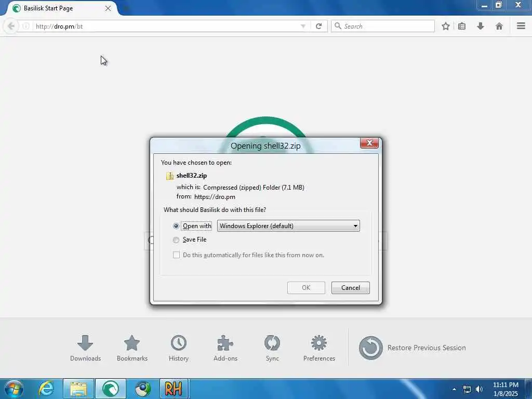Show hidden system tray icons

[x=454, y=389]
